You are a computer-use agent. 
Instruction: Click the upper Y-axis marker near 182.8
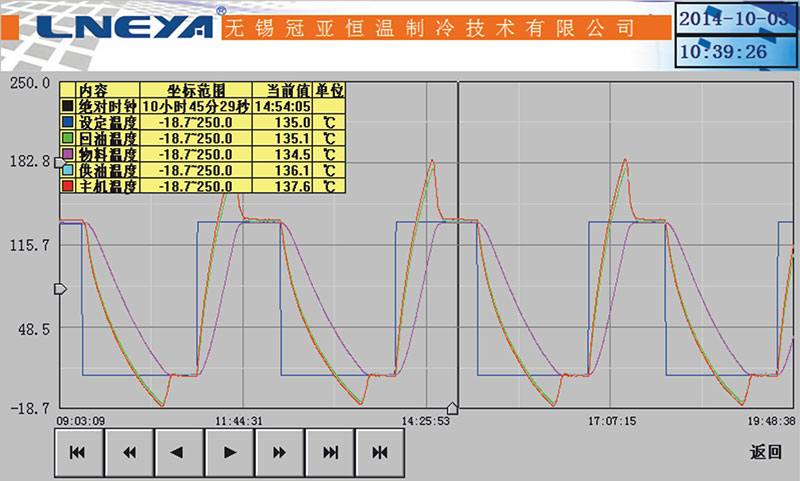point(59,161)
